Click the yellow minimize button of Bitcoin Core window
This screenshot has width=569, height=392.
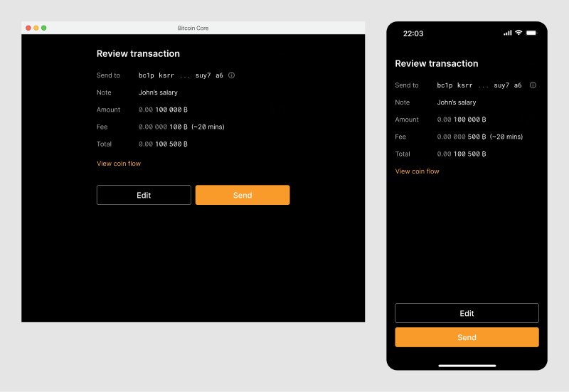(x=36, y=28)
